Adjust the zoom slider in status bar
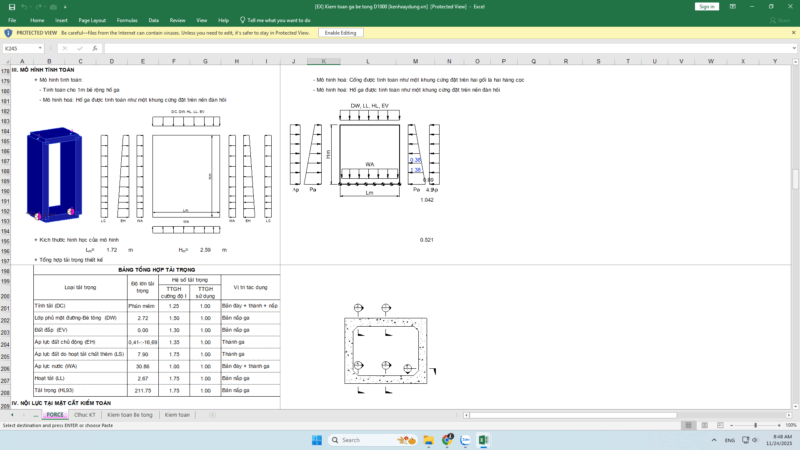Image resolution: width=800 pixels, height=450 pixels. coord(757,425)
